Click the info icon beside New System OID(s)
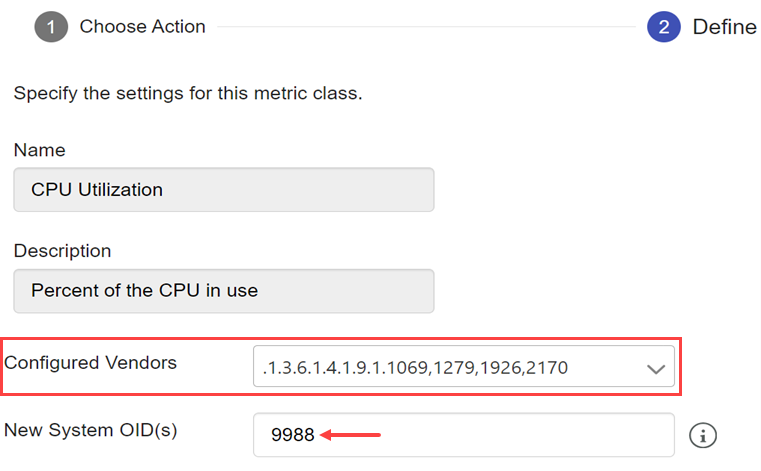761x471 pixels. 705,435
